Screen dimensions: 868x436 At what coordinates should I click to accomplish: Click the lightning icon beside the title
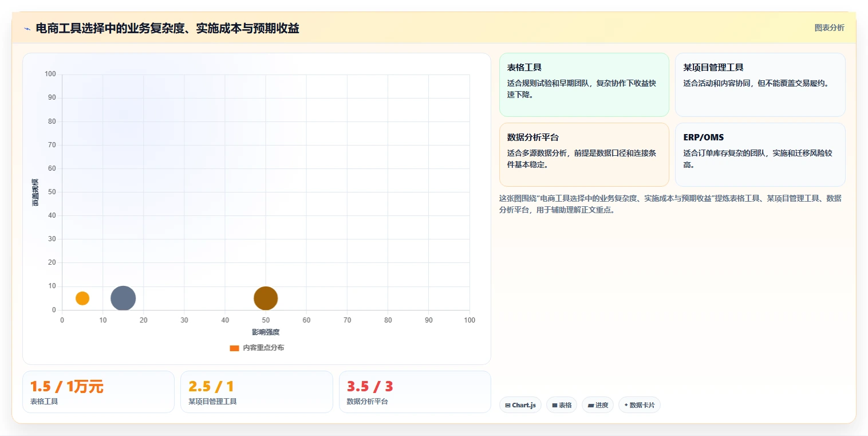click(27, 29)
